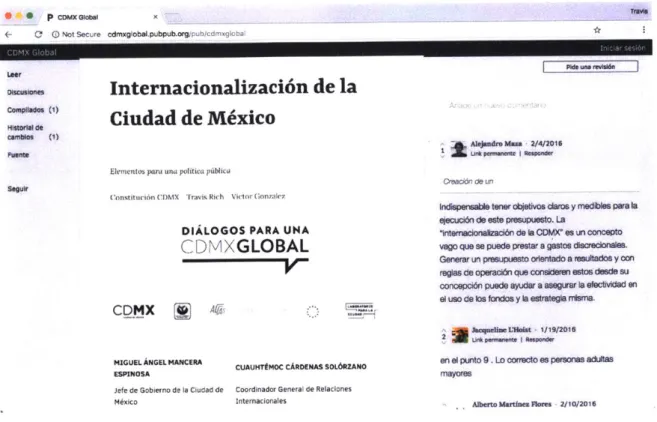This screenshot has width=657, height=422.
Task: Click author Travis Rich
Action: pos(205,197)
